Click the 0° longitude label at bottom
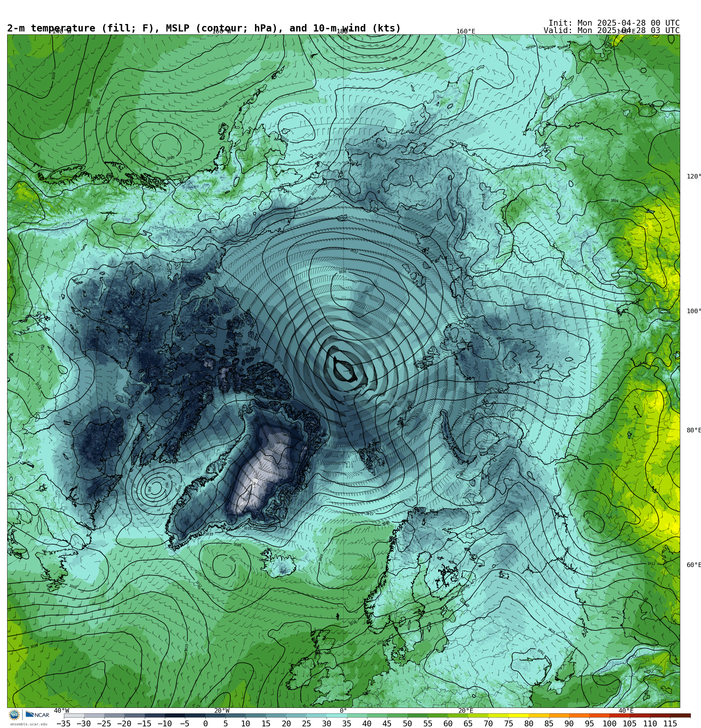701x728 pixels. coord(343,710)
